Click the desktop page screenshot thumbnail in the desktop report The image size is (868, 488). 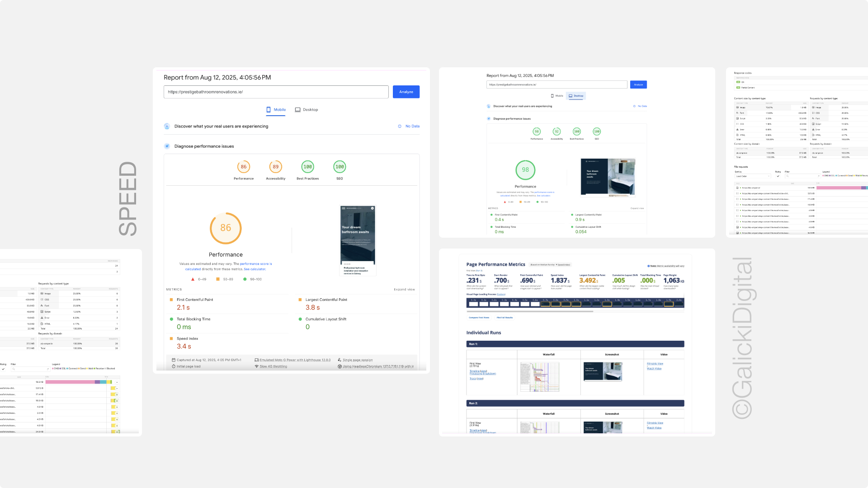point(608,177)
